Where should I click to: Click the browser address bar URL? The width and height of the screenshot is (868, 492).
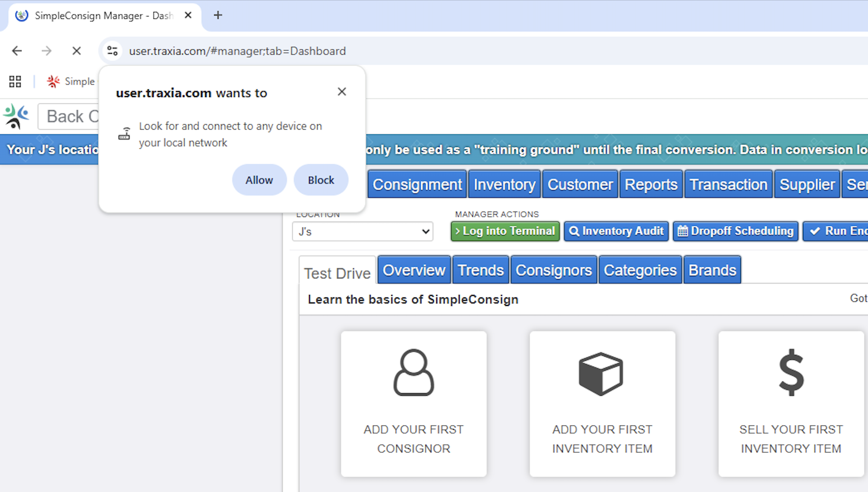[237, 51]
